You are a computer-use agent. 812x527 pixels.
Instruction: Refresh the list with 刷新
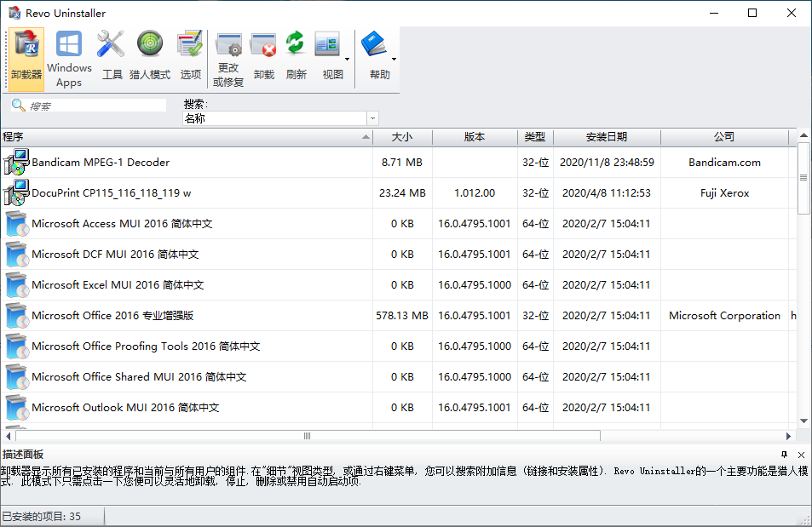[296, 56]
